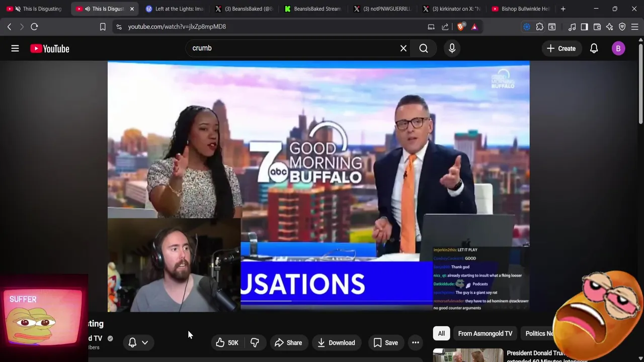Clear the search text with X
The height and width of the screenshot is (362, 644).
403,48
